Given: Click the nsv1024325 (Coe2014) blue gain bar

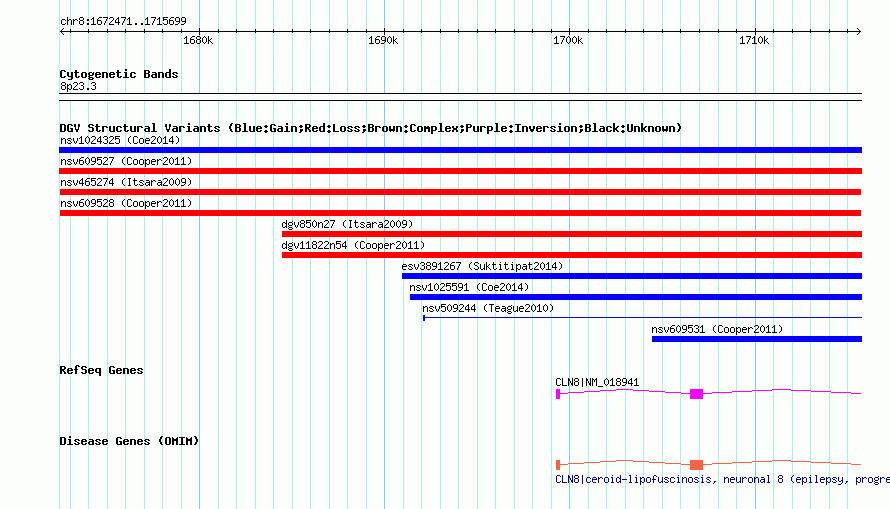Looking at the screenshot, I should 460,150.
